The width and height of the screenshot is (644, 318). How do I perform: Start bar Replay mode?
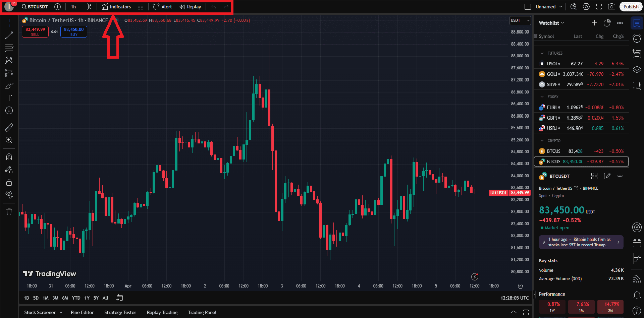[x=190, y=7]
